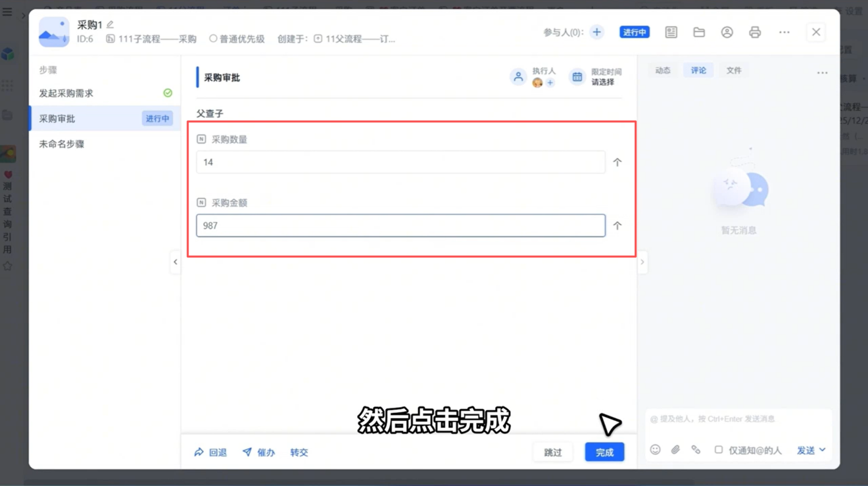This screenshot has height=486, width=868.
Task: Open the header more options ellipsis
Action: [784, 32]
